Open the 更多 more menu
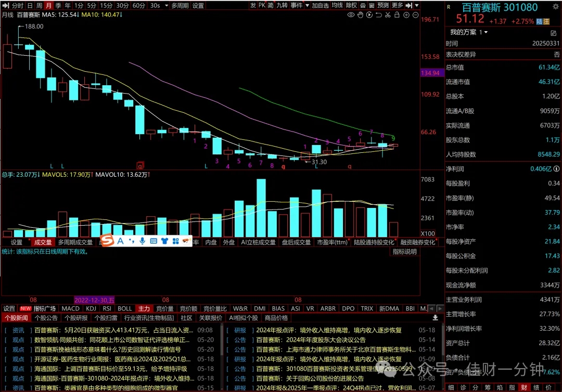The image size is (562, 392). [397, 5]
